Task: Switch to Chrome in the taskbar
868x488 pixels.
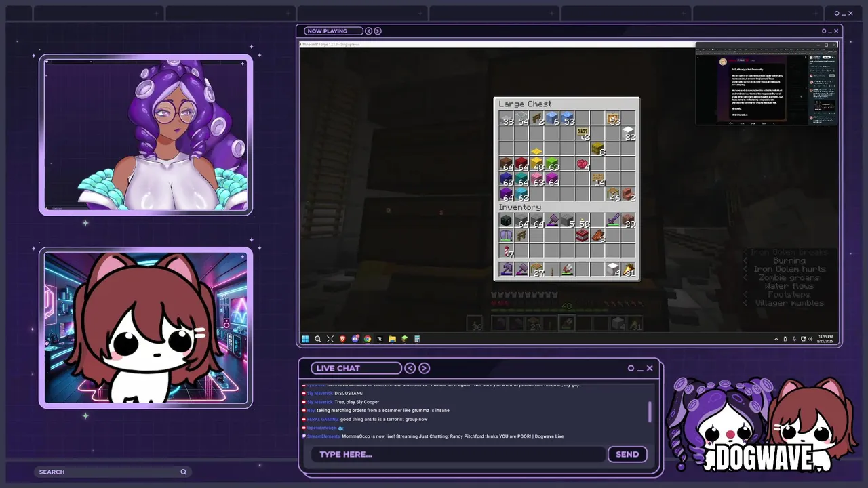Action: [368, 339]
